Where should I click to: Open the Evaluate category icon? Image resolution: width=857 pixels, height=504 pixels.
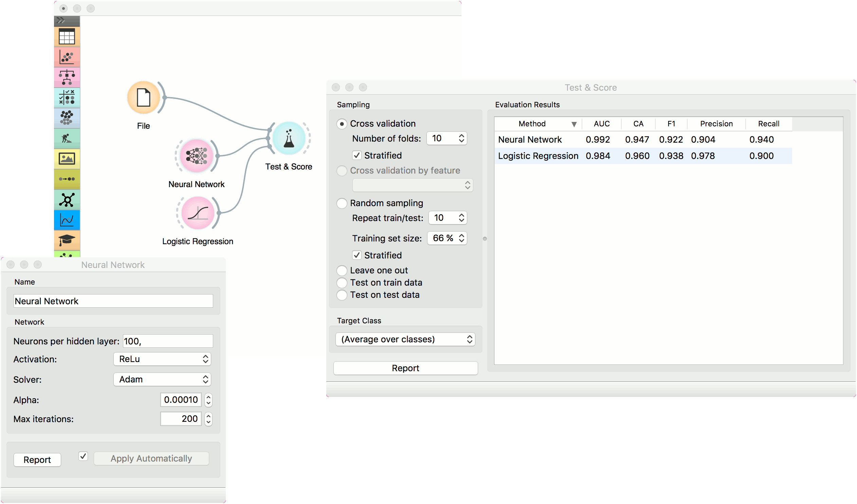pos(67,98)
